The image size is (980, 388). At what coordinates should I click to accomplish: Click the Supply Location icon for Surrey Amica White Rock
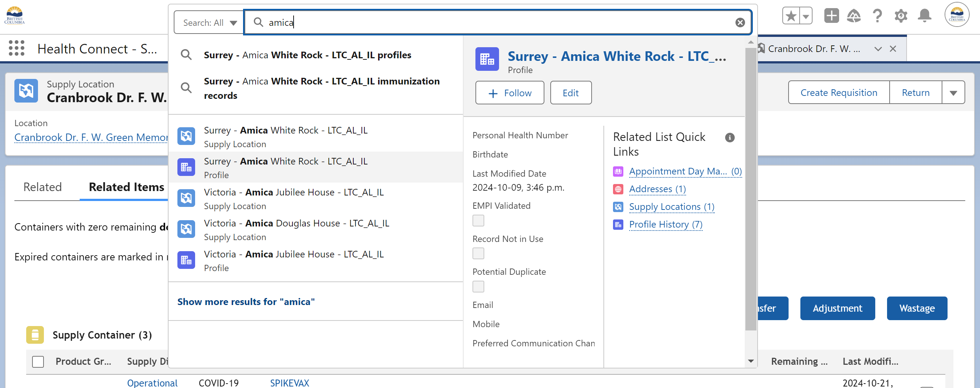(186, 136)
